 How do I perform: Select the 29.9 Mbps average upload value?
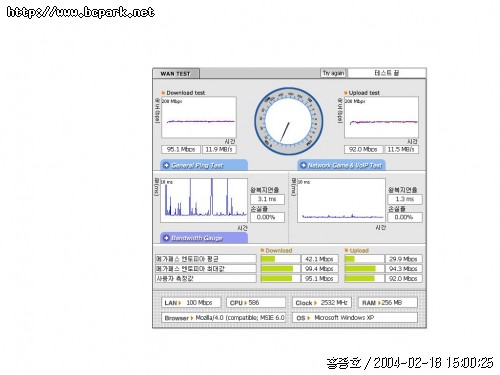(404, 259)
